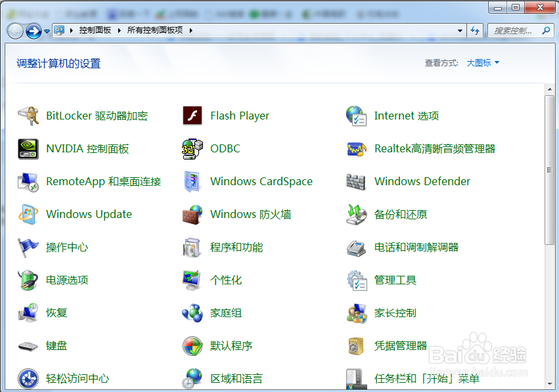Expand the arrow after 控制面板 breadcrumb
This screenshot has width=559, height=392.
tap(120, 31)
